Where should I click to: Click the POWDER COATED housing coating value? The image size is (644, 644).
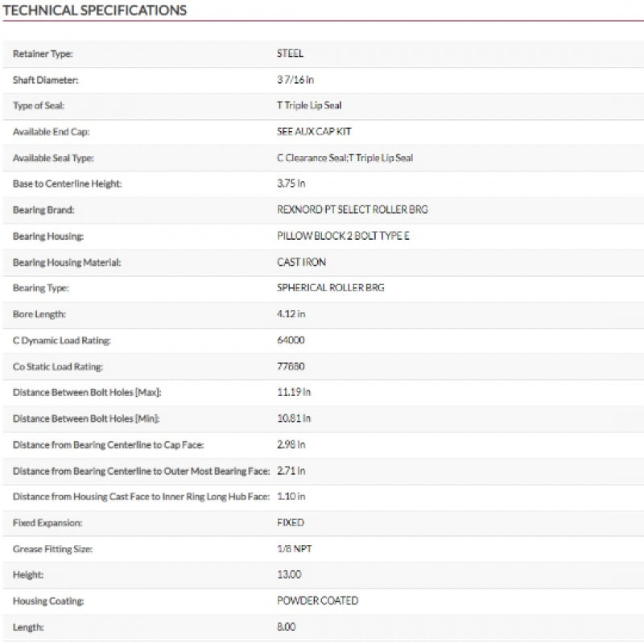point(317,601)
